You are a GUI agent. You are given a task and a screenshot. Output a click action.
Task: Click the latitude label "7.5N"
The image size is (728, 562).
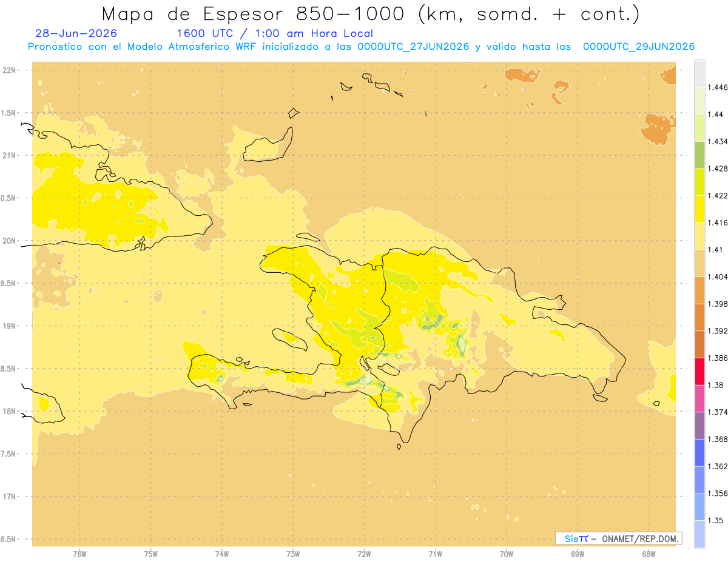(x=9, y=453)
